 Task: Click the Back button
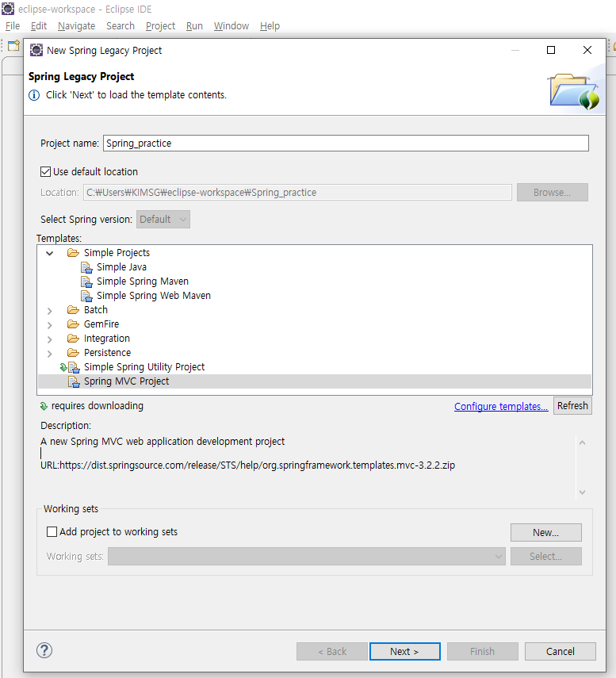pyautogui.click(x=332, y=651)
